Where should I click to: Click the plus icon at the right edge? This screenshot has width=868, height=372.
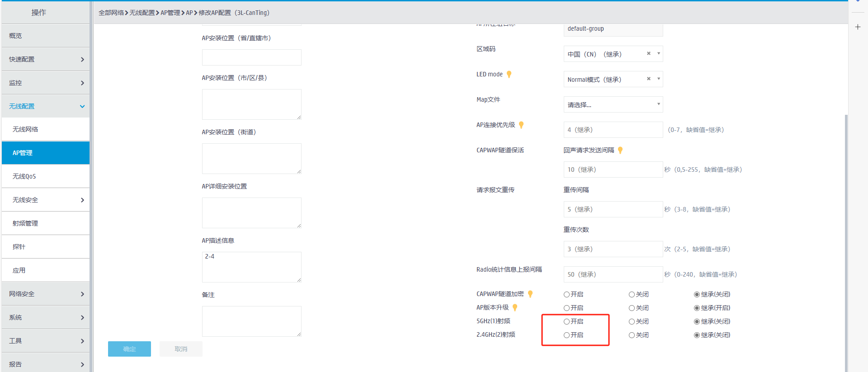[x=858, y=27]
